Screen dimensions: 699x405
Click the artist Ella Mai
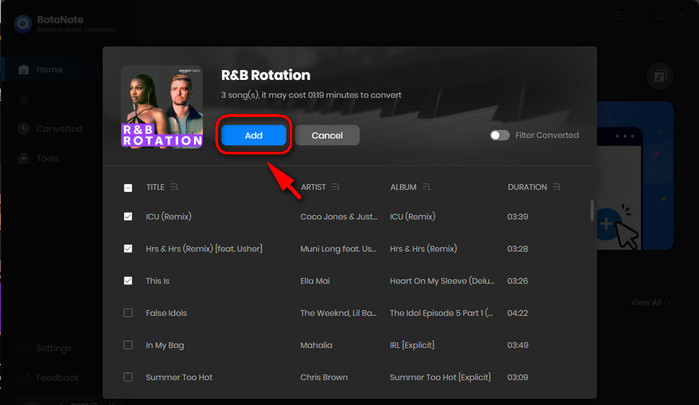point(315,281)
